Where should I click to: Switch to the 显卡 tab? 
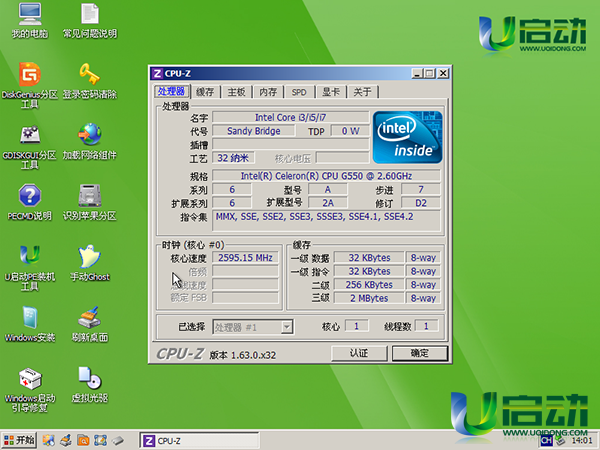tap(331, 92)
